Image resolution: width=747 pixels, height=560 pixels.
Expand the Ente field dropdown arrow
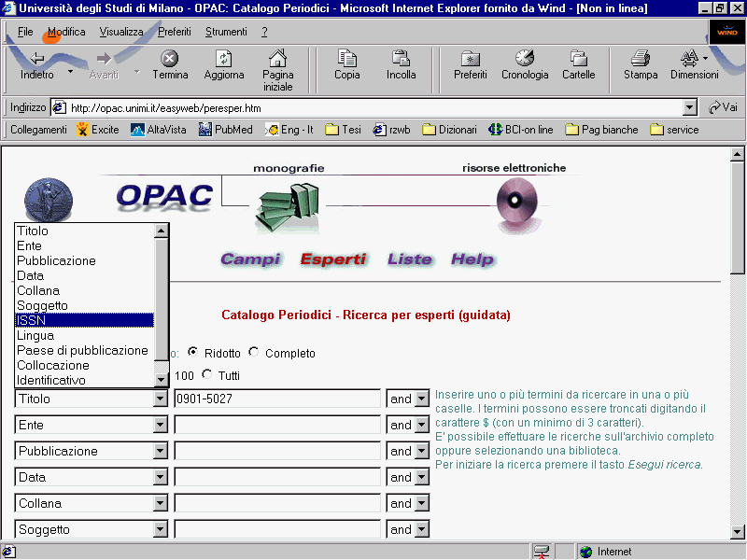coord(160,426)
